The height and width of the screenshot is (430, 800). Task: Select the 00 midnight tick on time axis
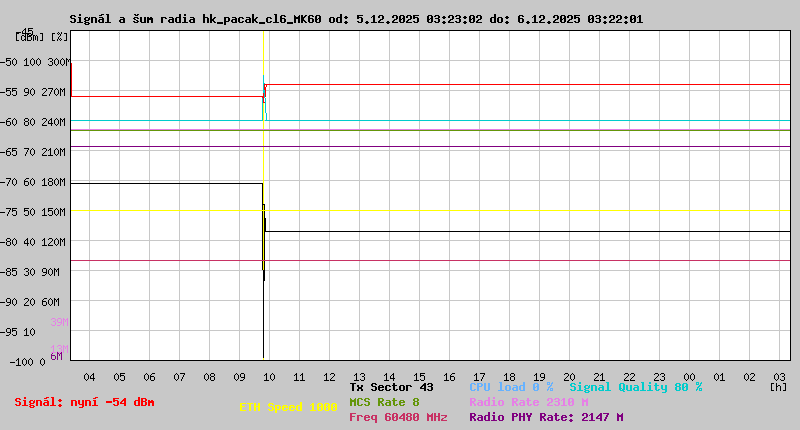689,377
